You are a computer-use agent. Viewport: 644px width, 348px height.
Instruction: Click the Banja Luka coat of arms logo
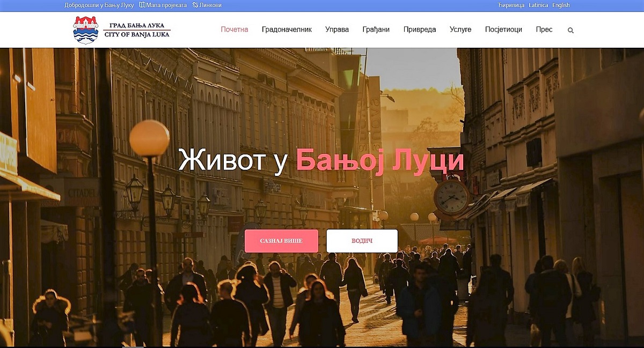point(86,30)
